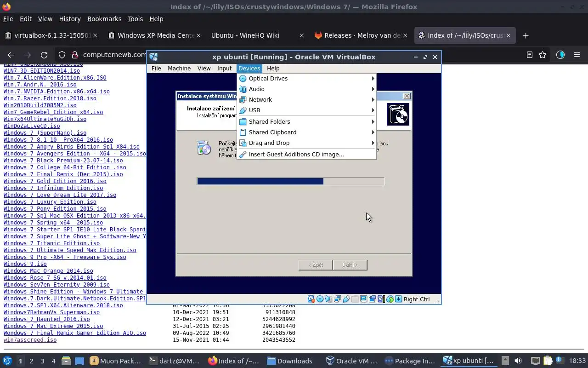
Task: Click network adapter icon in VirtualBox status bar
Action: (x=337, y=299)
